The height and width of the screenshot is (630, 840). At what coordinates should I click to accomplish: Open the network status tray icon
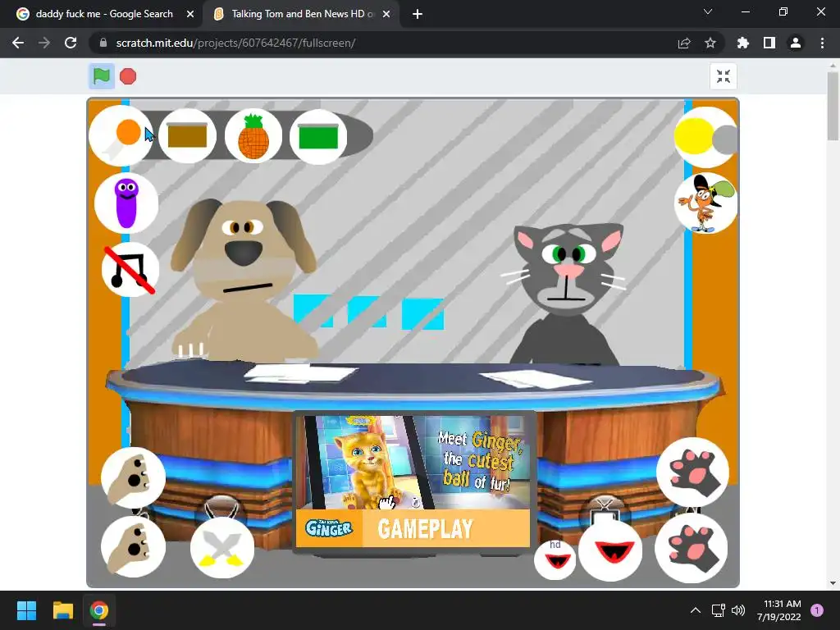tap(718, 610)
